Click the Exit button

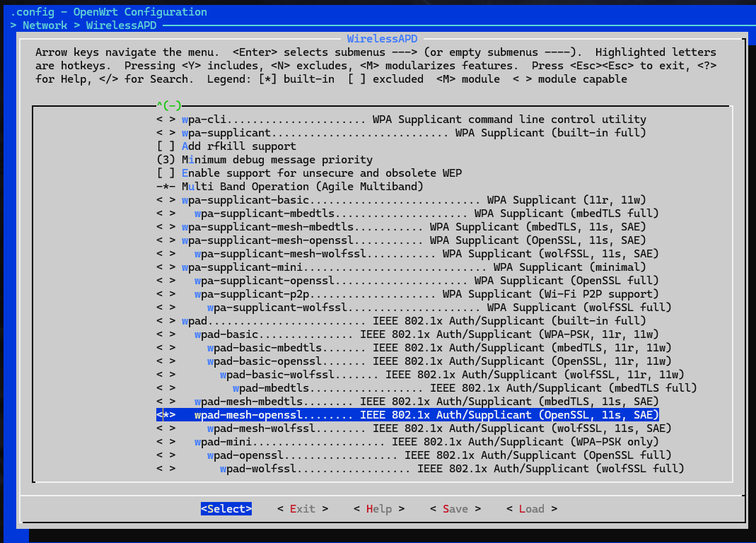click(303, 509)
